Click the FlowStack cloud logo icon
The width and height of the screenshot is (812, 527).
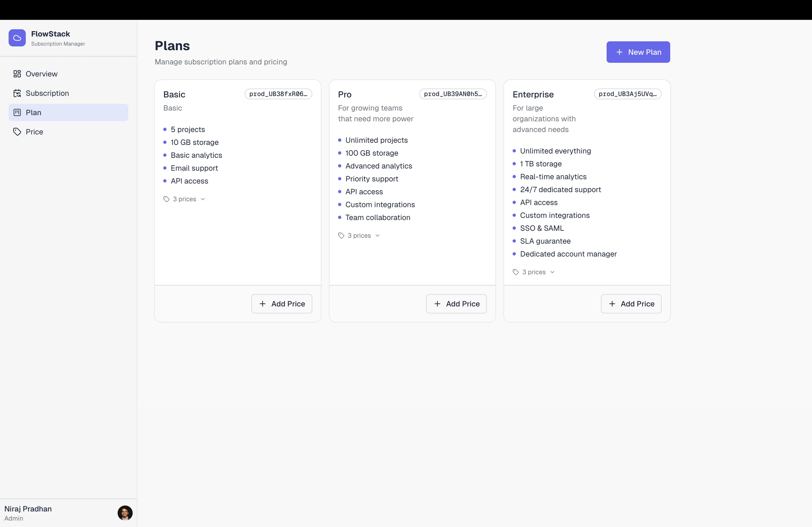click(17, 38)
